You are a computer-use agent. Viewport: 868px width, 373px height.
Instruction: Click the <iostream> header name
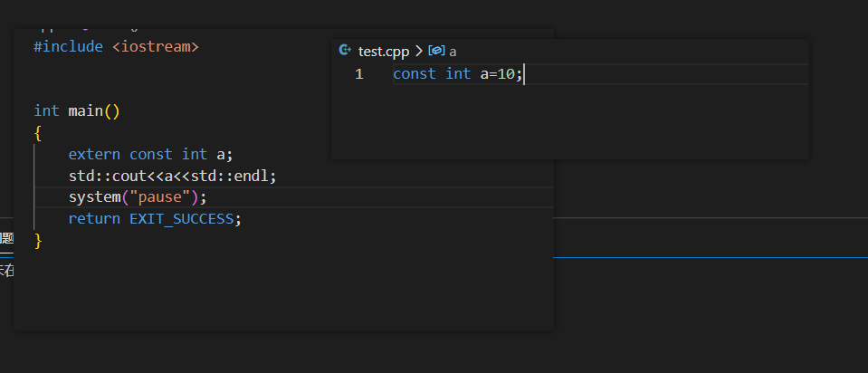(155, 45)
